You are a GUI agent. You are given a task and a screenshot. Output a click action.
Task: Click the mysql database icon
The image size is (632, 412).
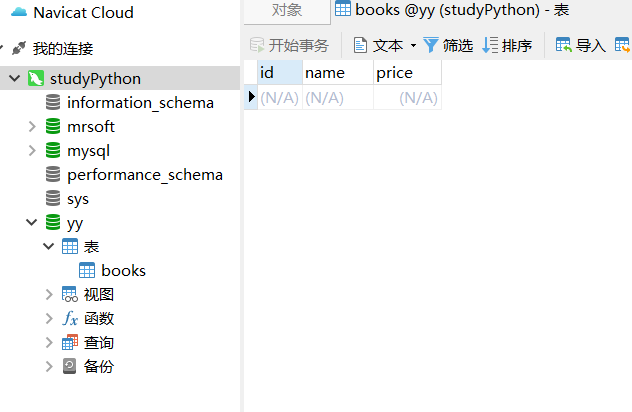click(x=53, y=150)
